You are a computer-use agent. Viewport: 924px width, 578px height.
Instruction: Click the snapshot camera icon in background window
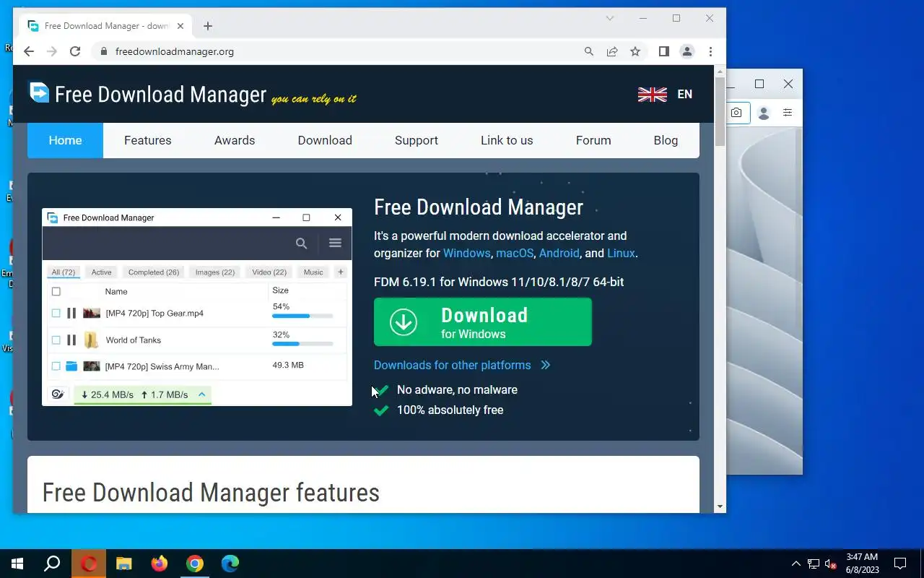736,113
